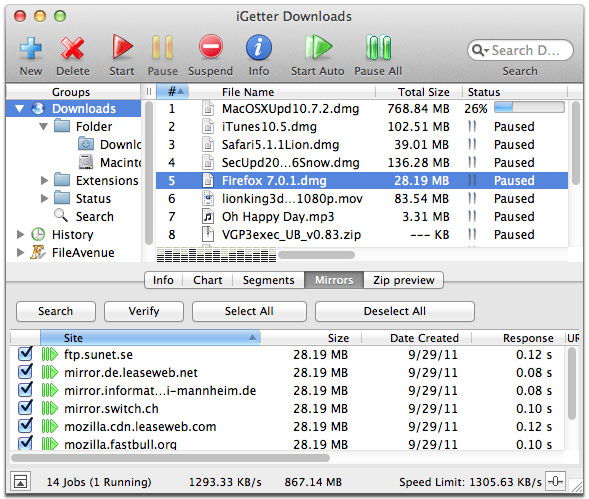Open the blue Info icon
This screenshot has height=499, width=589.
point(259,48)
